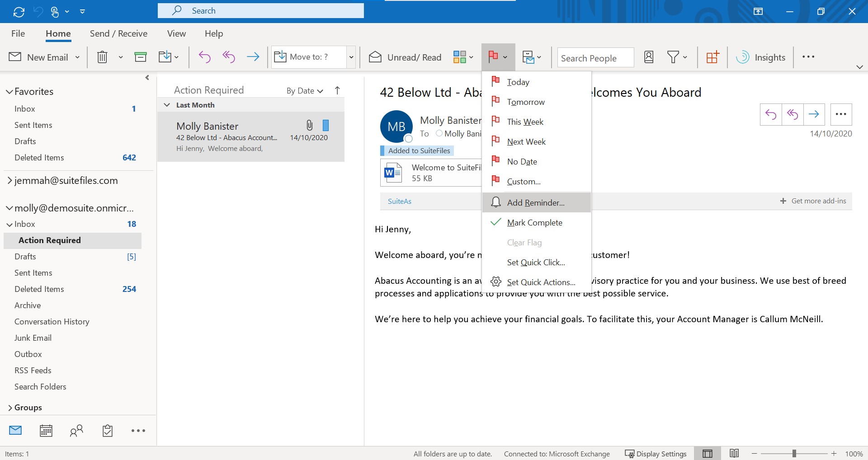Switch to People view icon
868x460 pixels.
point(76,431)
